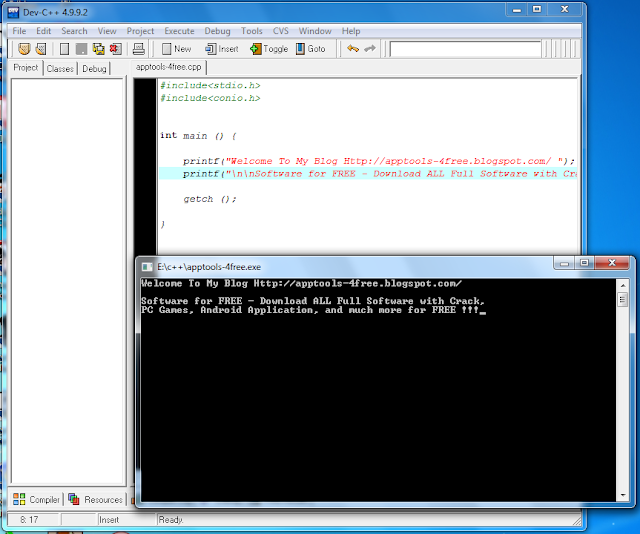The height and width of the screenshot is (534, 640).
Task: Open the Help menu
Action: click(351, 31)
